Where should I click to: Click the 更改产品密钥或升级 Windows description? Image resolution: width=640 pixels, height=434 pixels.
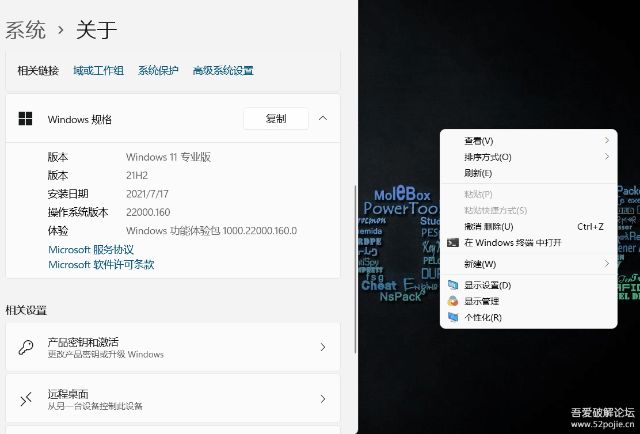pyautogui.click(x=105, y=354)
